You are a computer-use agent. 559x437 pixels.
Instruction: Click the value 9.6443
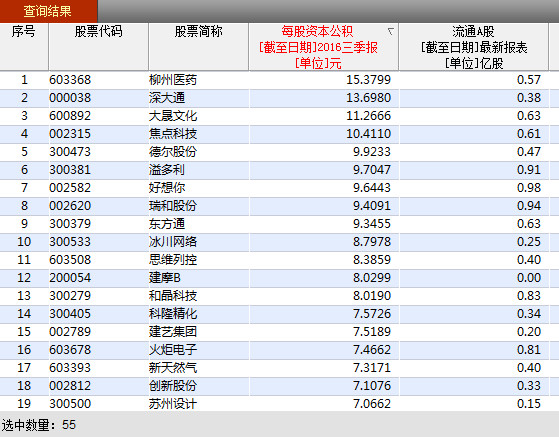(x=372, y=188)
